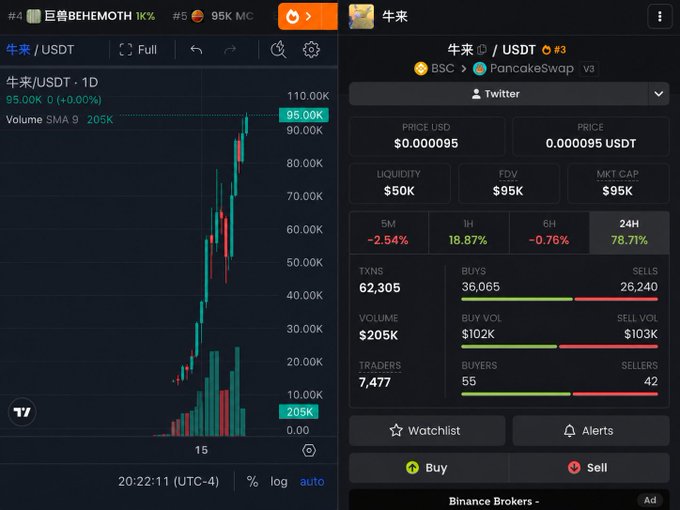Click the TRADERS 7,477 value
Viewport: 680px width, 510px height.
[x=375, y=382]
